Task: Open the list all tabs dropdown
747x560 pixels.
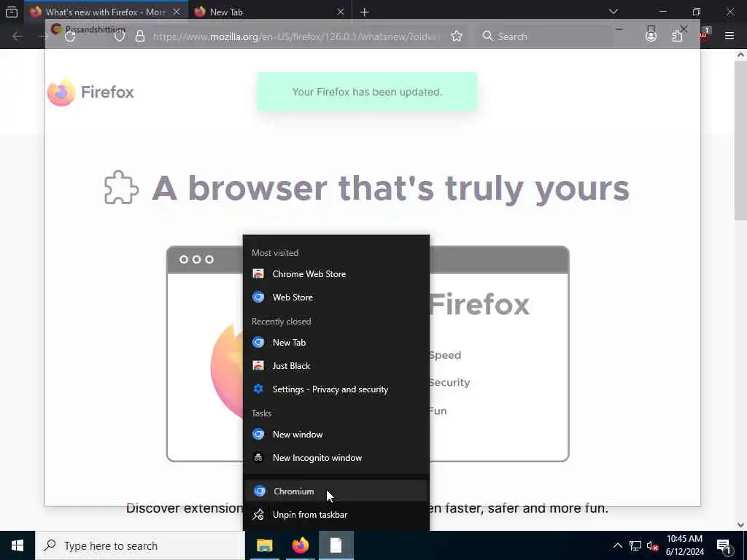Action: tap(614, 12)
